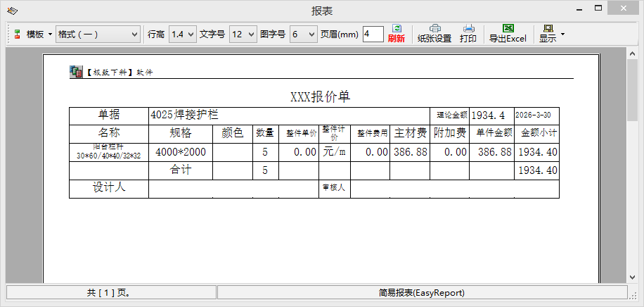Click the XXX报价单 report title
Screen dimensions: 644x307
point(320,96)
